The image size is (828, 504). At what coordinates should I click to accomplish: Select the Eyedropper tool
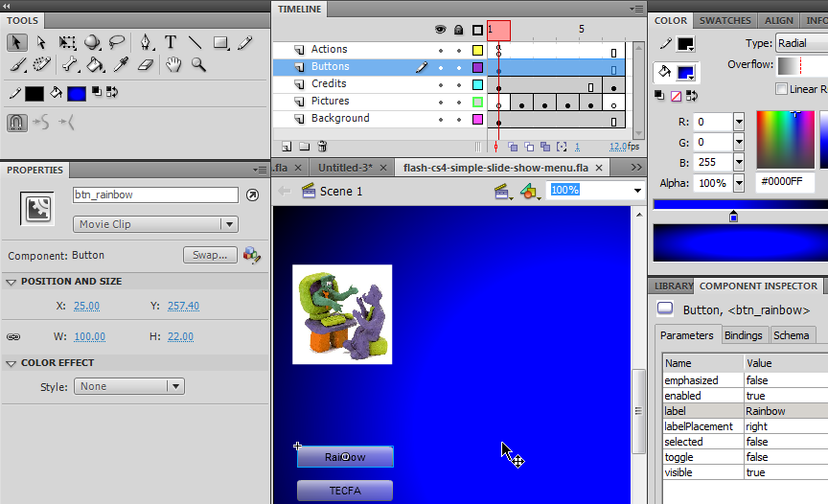[121, 65]
